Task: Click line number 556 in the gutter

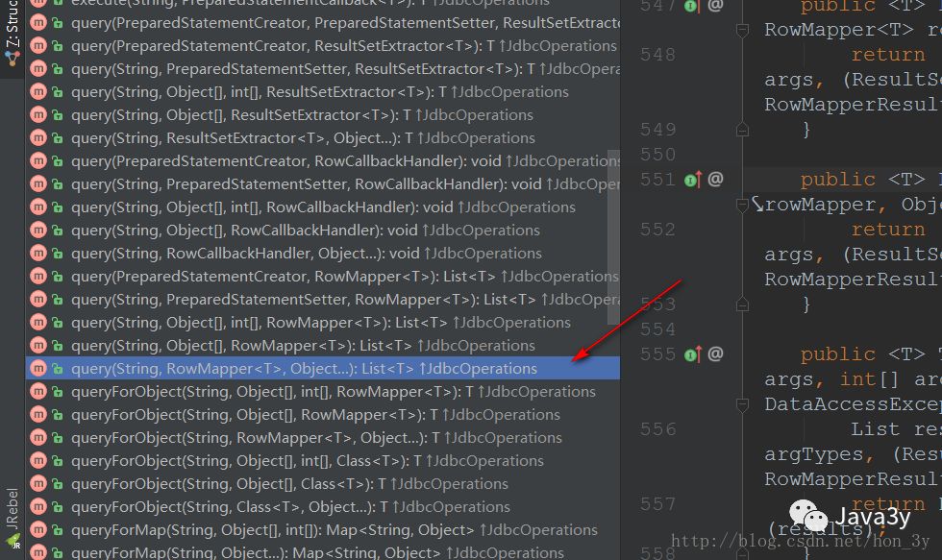Action: pyautogui.click(x=657, y=429)
